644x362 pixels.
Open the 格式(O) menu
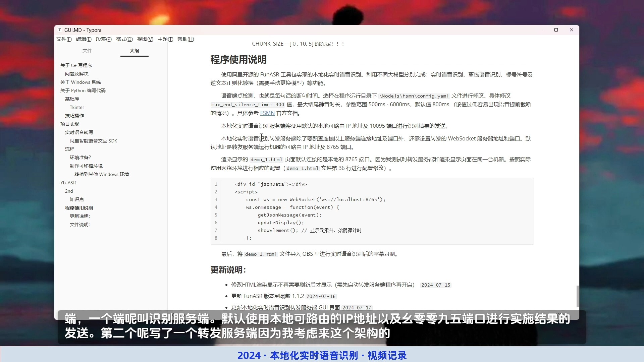coord(124,39)
